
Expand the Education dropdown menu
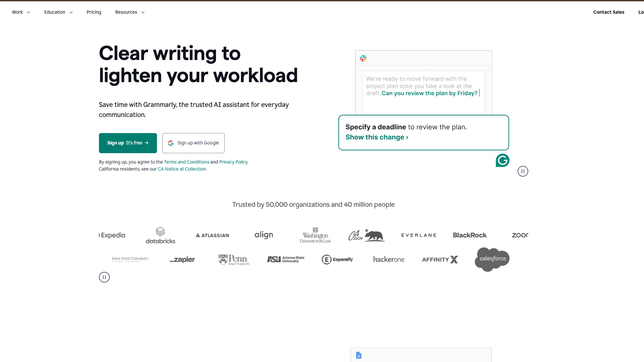click(x=58, y=12)
